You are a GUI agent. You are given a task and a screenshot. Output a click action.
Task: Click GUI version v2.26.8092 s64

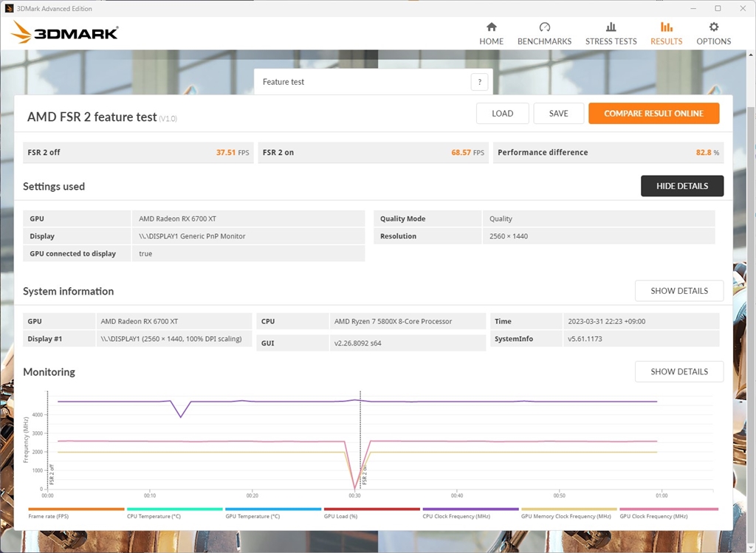point(357,343)
